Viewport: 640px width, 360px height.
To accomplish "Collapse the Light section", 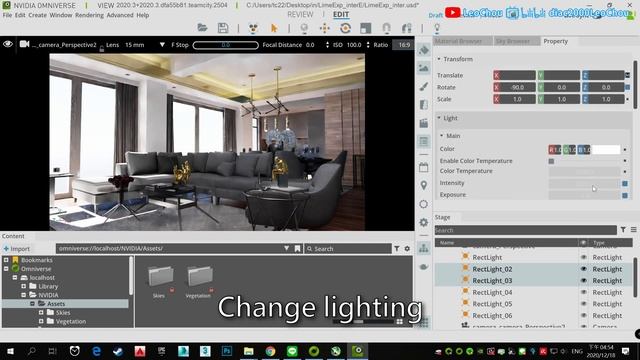I will tap(439, 118).
